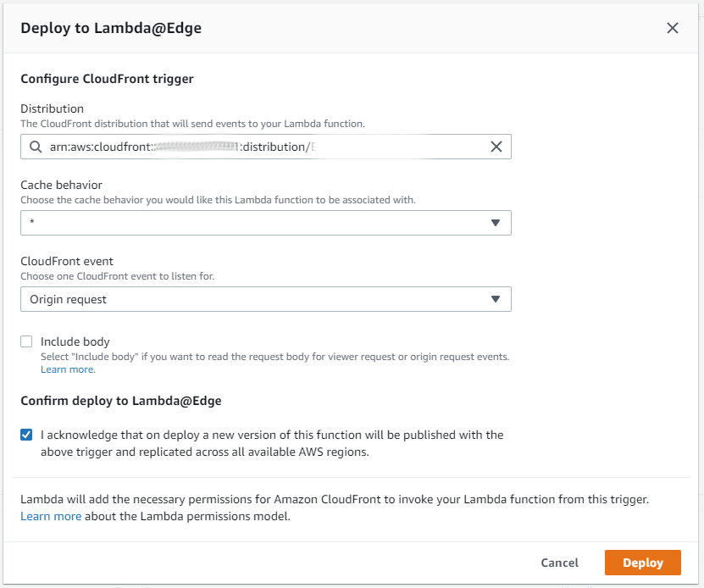Click the "Configure CloudFront trigger" heading
704x588 pixels.
click(x=107, y=79)
